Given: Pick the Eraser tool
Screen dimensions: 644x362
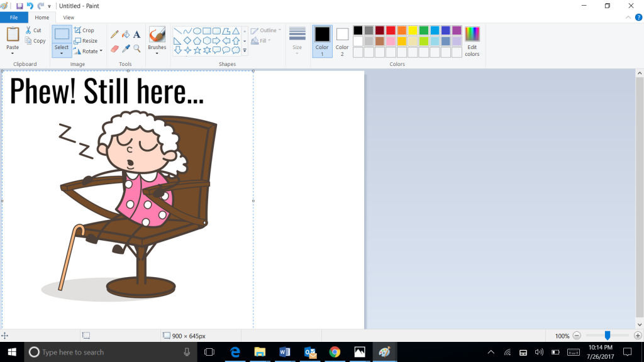Looking at the screenshot, I should 114,48.
